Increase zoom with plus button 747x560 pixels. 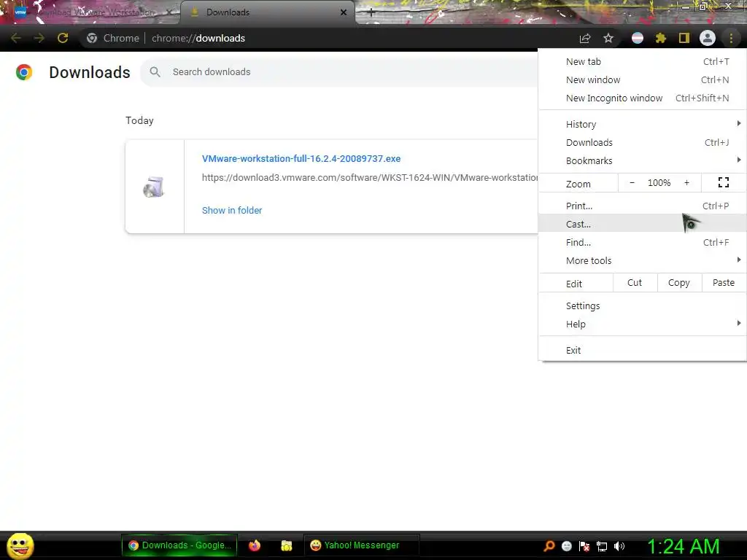coord(686,182)
